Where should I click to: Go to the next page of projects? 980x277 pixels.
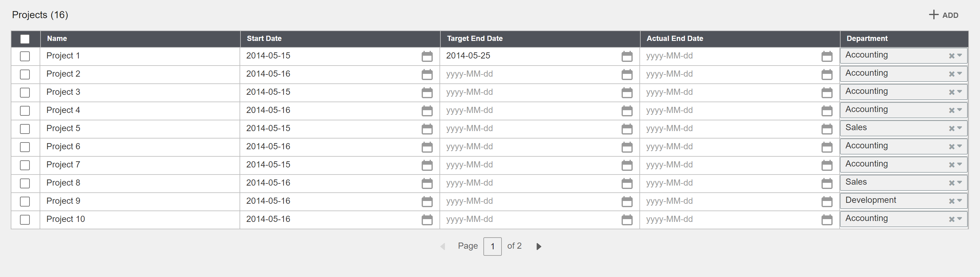click(x=539, y=247)
